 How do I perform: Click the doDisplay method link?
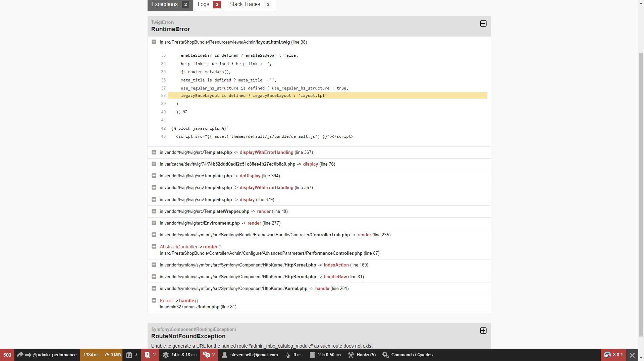pos(250,176)
